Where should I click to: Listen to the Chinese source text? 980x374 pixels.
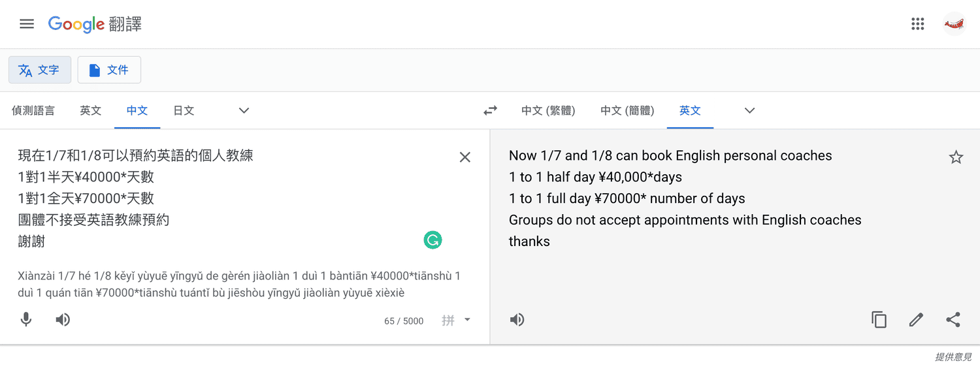(63, 320)
